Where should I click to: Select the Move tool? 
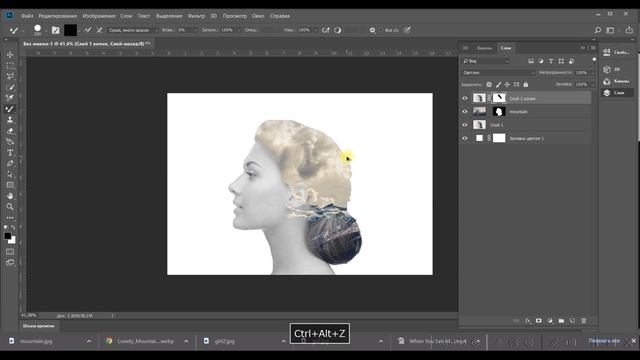tap(10, 55)
